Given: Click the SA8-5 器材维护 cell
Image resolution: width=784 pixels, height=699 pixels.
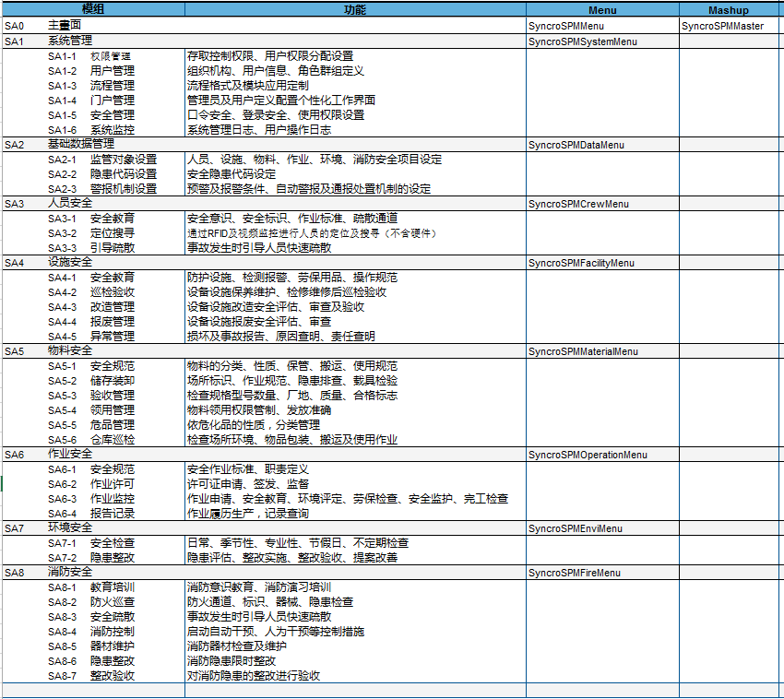Looking at the screenshot, I should point(93,646).
